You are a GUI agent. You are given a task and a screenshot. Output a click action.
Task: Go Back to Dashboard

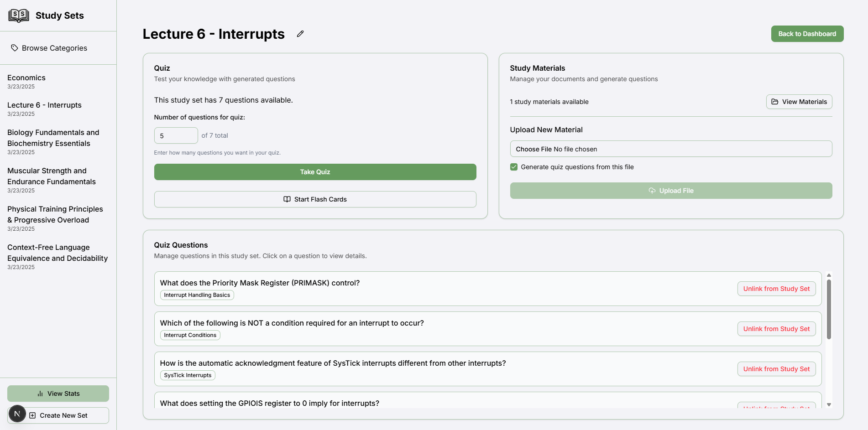(x=807, y=34)
